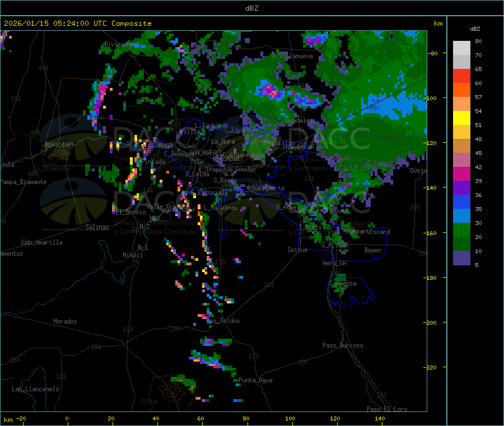The height and width of the screenshot is (426, 504).
Task: Select the Morados location on map
Action: [65, 321]
